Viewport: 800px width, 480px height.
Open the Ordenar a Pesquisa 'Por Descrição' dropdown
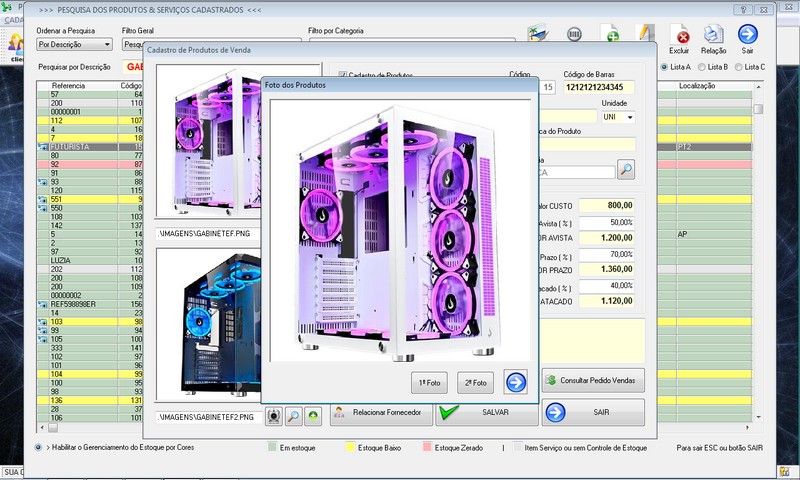[74, 44]
